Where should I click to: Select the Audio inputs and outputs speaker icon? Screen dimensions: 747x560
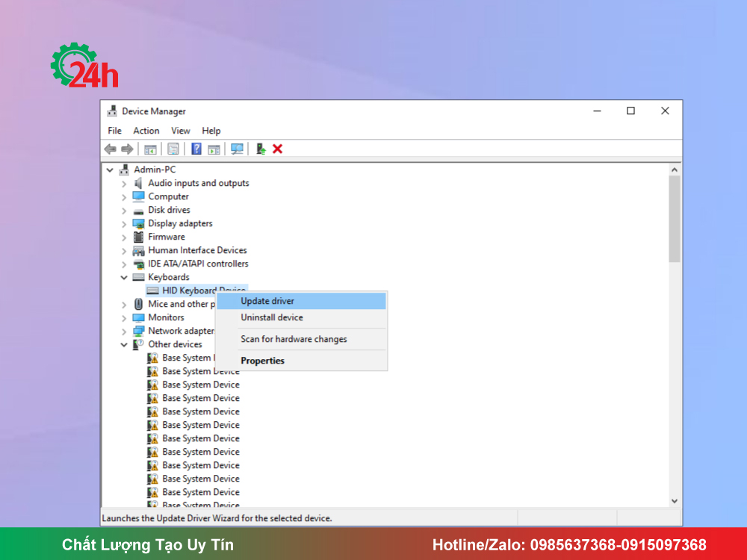coord(138,183)
